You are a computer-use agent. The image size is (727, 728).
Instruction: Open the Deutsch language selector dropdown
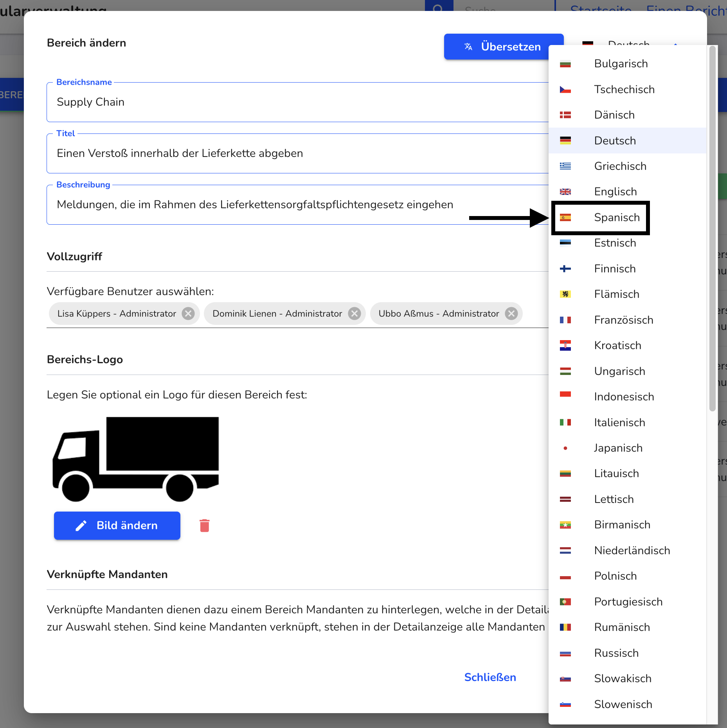click(x=630, y=42)
